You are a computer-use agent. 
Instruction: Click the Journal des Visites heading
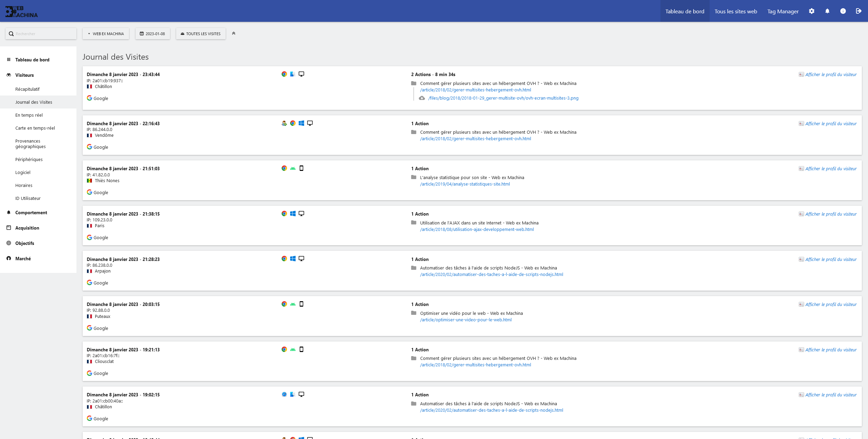(x=115, y=57)
